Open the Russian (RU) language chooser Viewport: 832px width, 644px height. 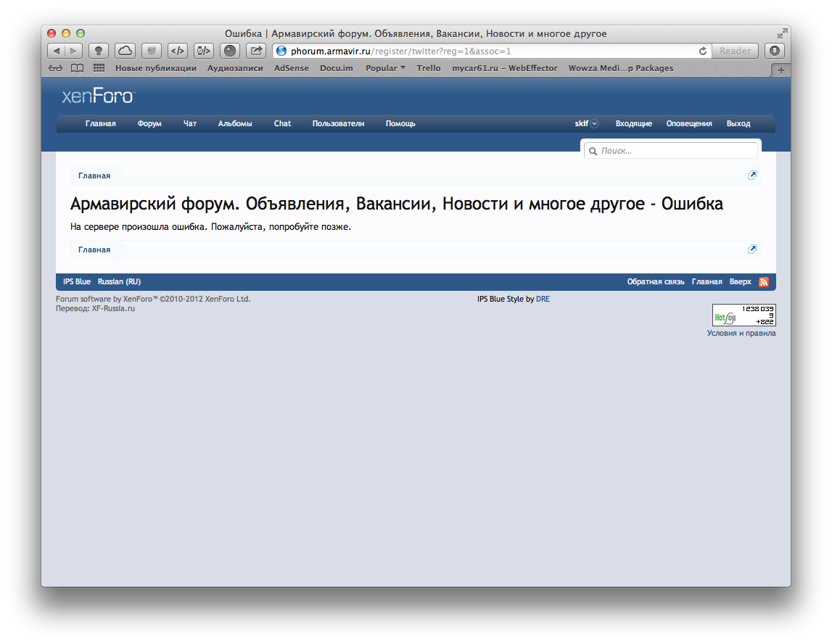pyautogui.click(x=119, y=282)
